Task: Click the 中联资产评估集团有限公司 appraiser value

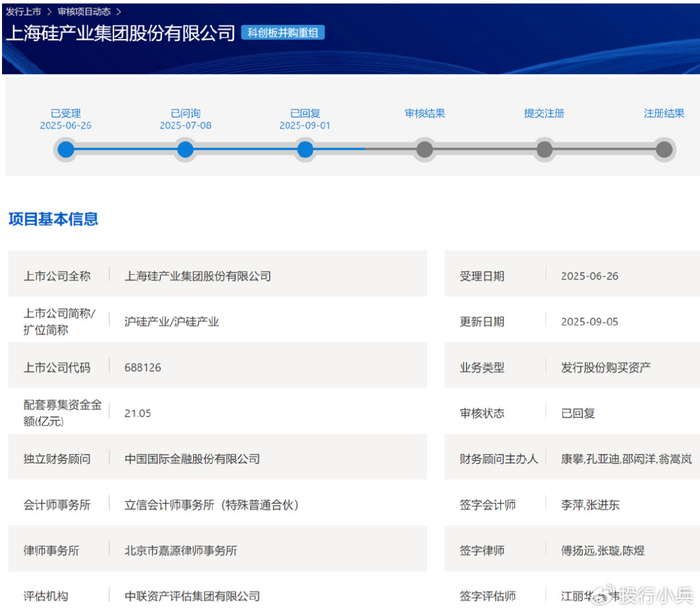Action: click(192, 596)
